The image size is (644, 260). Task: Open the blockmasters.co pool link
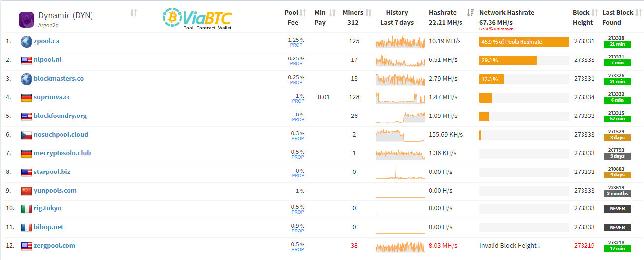[59, 79]
